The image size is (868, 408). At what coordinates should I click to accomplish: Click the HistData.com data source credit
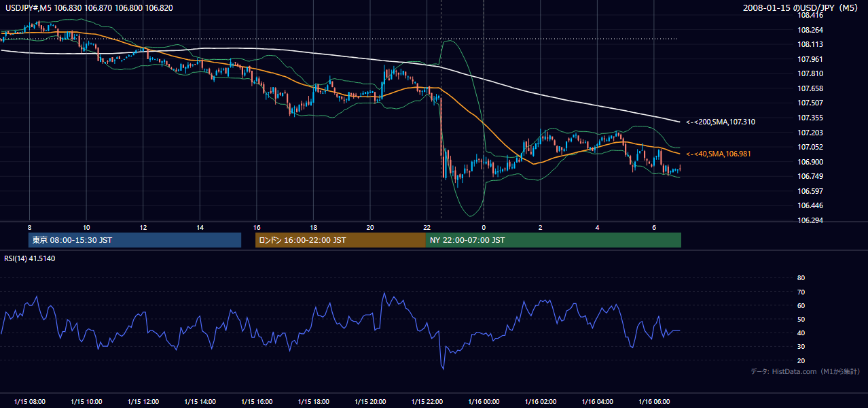(806, 371)
